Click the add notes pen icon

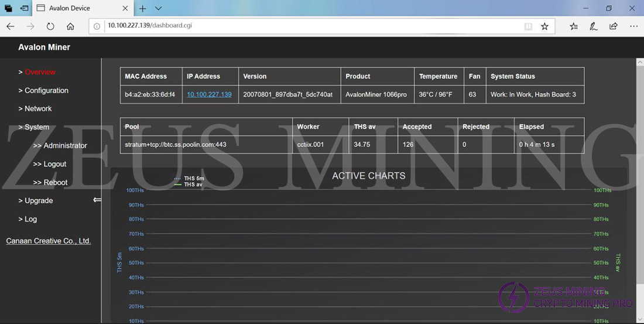pos(594,26)
